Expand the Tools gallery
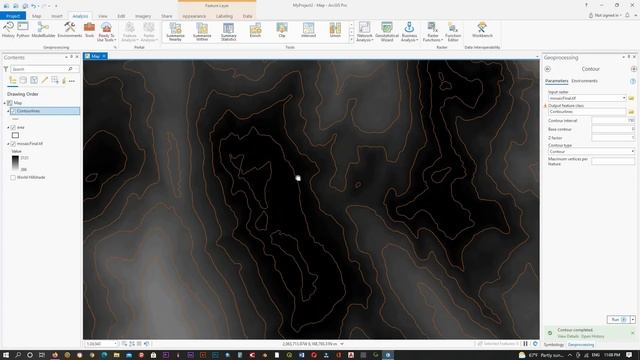Image resolution: width=640 pixels, height=360 pixels. [351, 40]
